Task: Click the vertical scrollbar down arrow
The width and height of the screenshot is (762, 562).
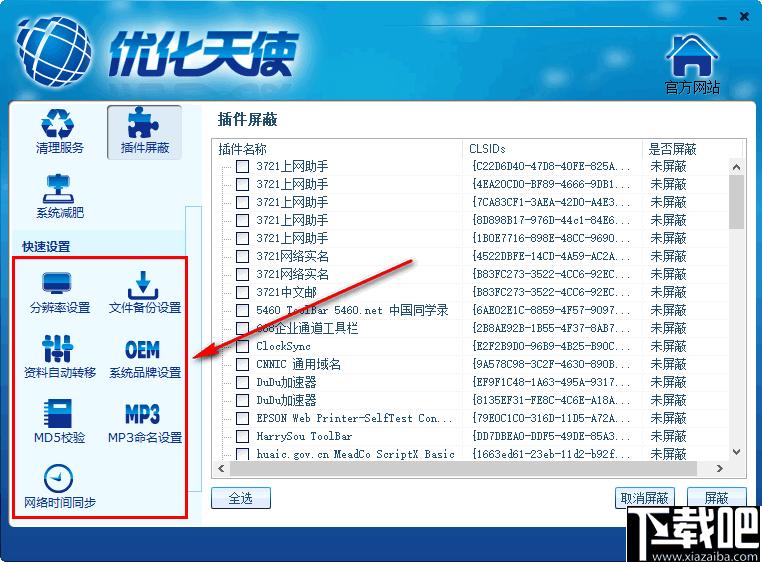Action: tap(736, 452)
